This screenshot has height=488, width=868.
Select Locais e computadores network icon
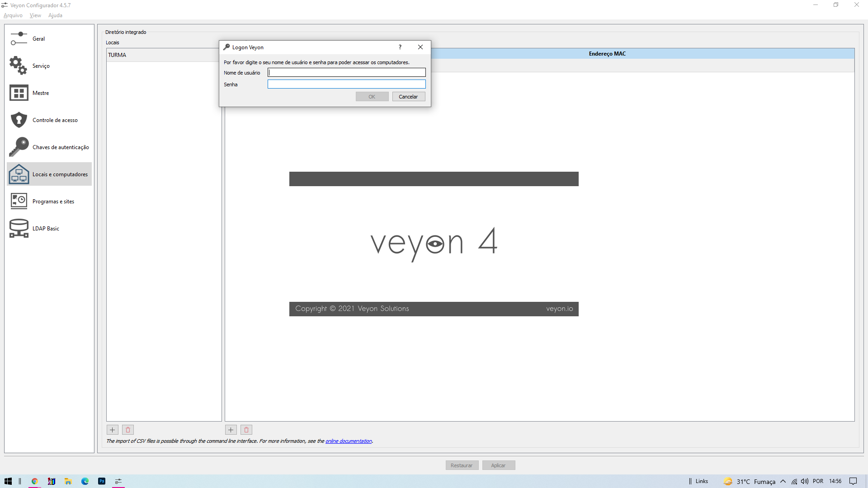(x=19, y=174)
